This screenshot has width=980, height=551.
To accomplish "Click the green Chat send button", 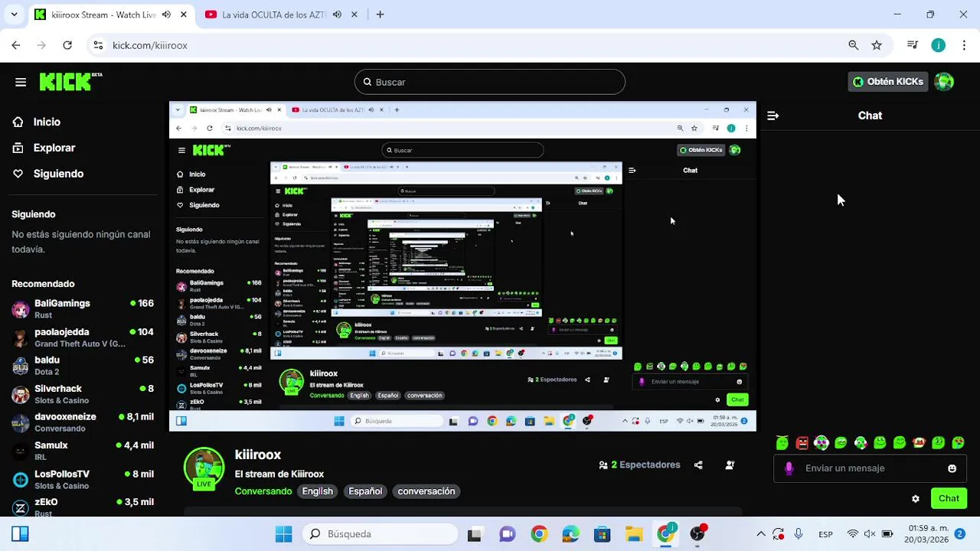I will (x=949, y=498).
